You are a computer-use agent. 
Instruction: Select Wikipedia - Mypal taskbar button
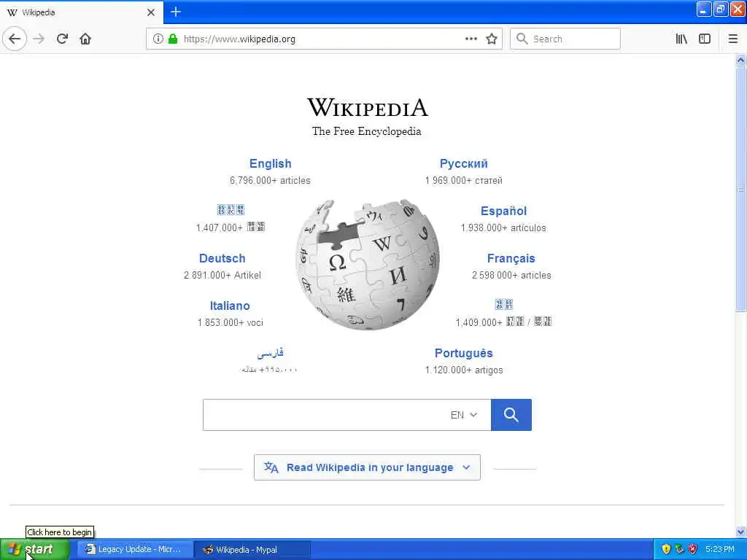click(253, 549)
